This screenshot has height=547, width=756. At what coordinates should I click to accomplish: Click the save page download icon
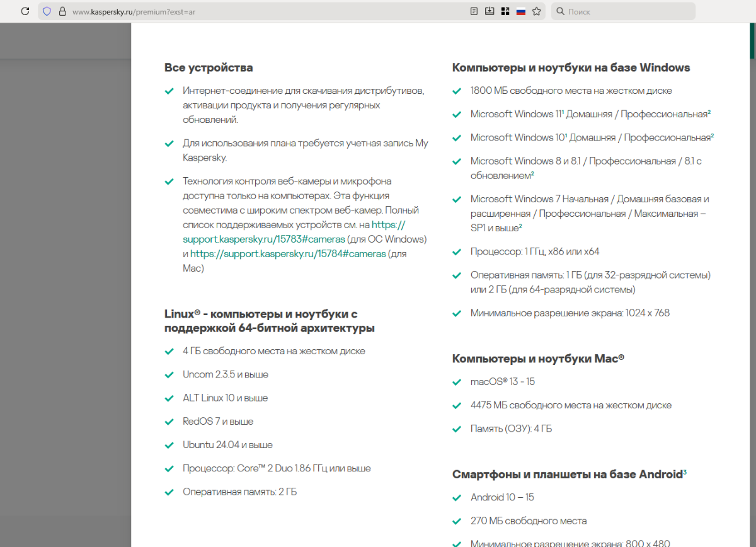490,11
